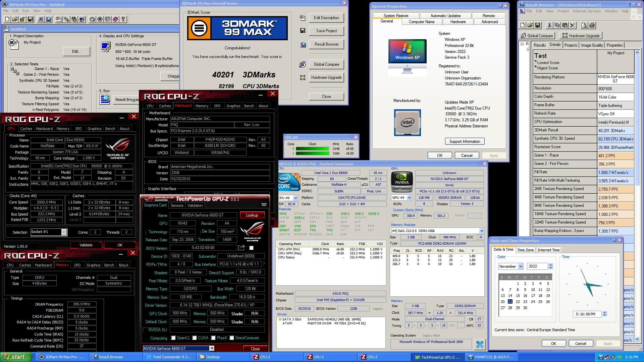Click Core 0 green clock bar in CPU #0 window
The width and height of the screenshot is (644, 362).
coord(312,149)
